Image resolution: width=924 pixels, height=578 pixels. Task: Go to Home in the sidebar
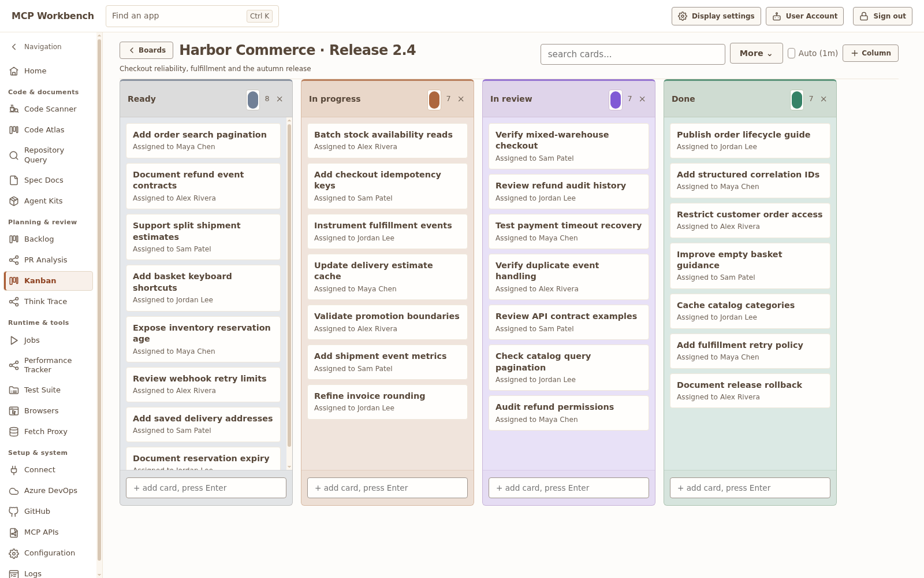49,71
